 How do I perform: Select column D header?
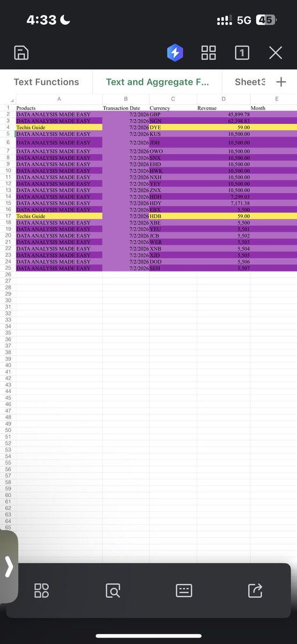224,99
